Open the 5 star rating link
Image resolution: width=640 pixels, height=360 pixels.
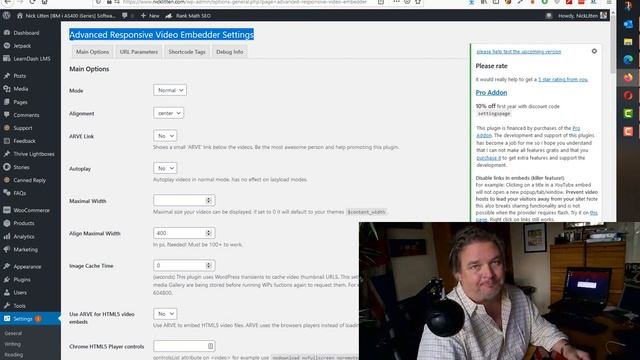pyautogui.click(x=563, y=80)
